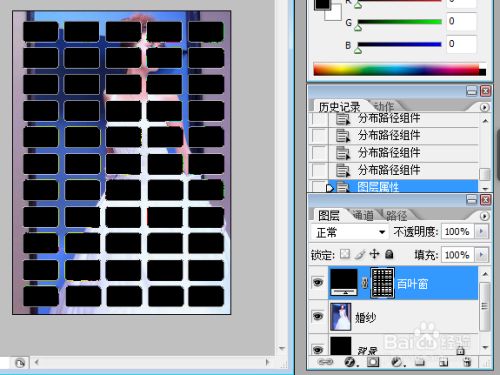Viewport: 500px width, 375px height.
Task: Click the status bar preview icon below the canvas
Action: coord(20,363)
